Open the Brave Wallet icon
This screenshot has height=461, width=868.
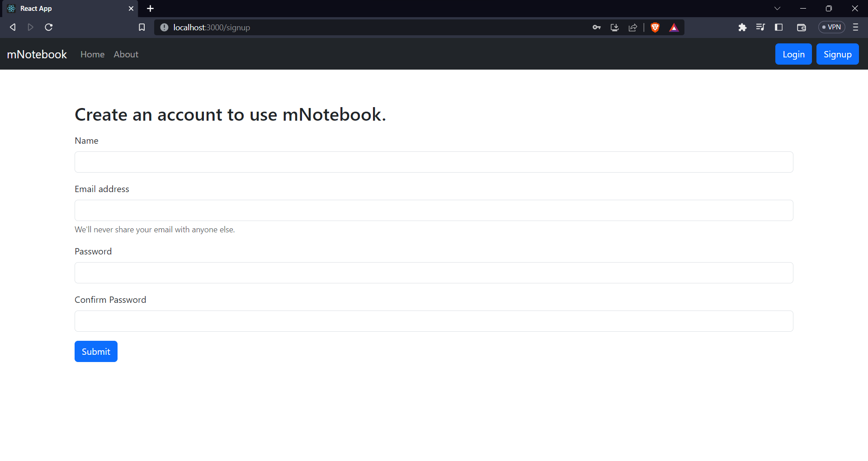(802, 27)
